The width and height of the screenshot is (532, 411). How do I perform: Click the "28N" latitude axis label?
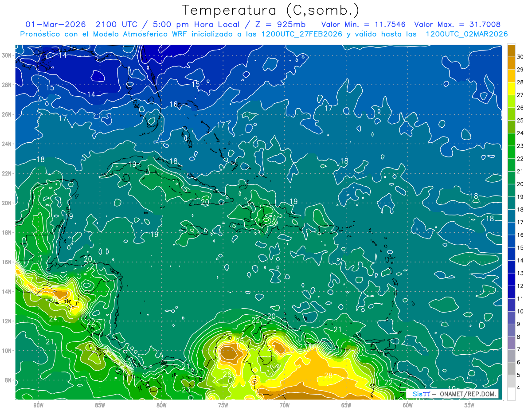(7, 85)
